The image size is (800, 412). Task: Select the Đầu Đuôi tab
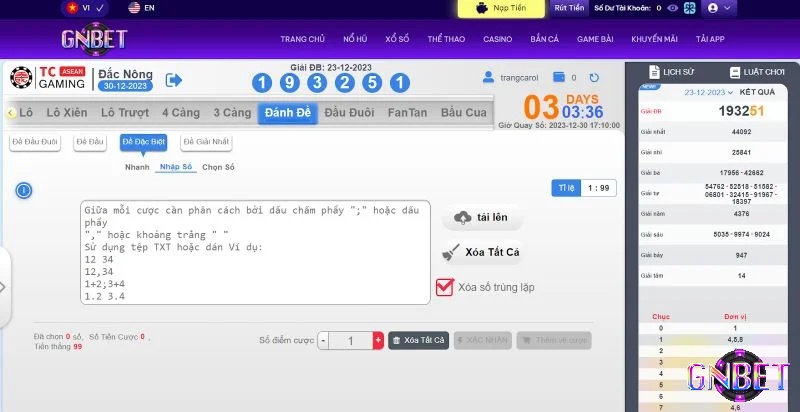click(x=349, y=113)
